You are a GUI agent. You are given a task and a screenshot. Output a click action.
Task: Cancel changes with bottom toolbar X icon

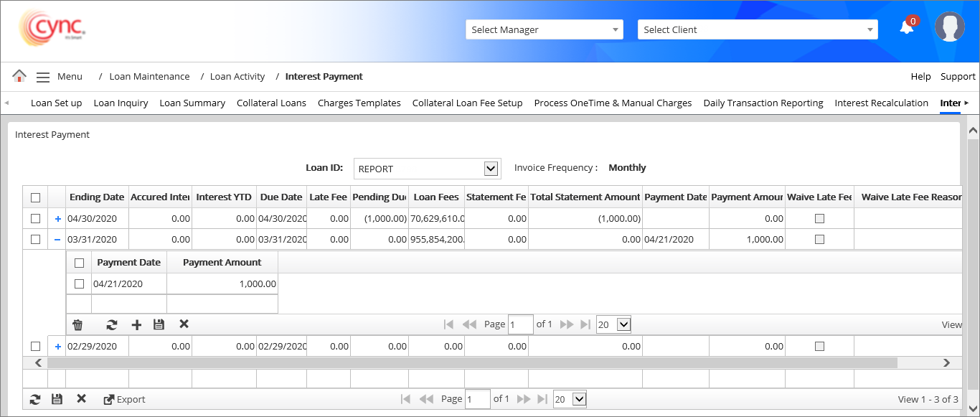[x=81, y=399]
